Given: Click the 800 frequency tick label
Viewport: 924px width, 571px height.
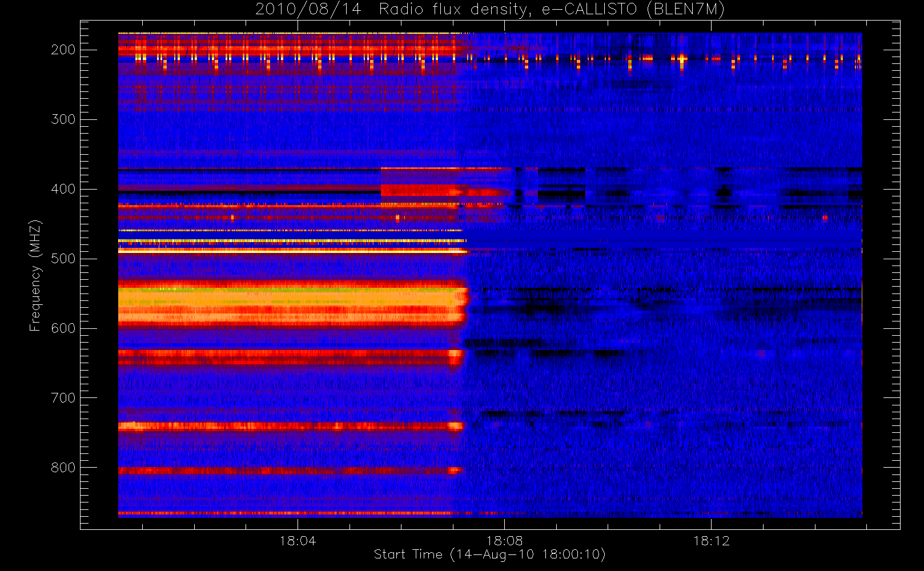Looking at the screenshot, I should (63, 468).
